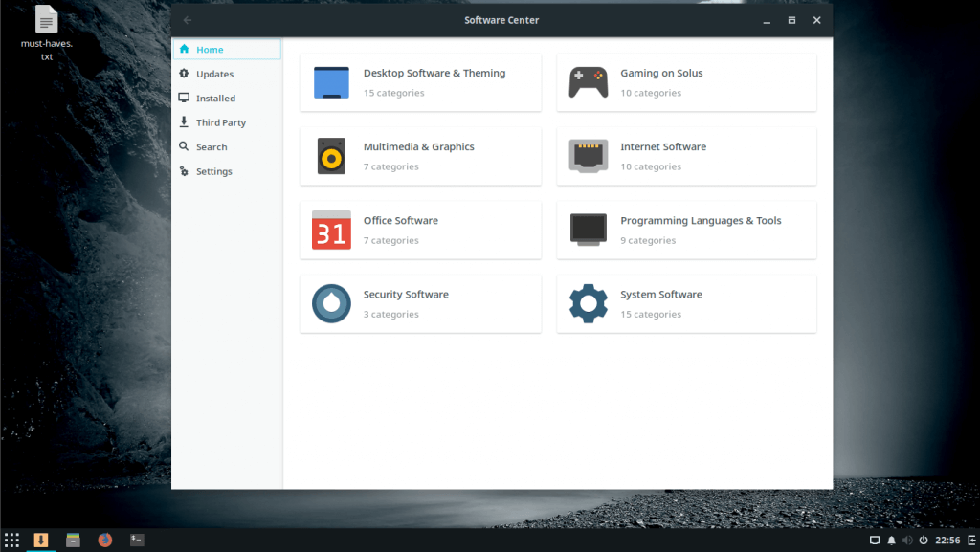Open the Internet Software network switch icon
This screenshot has height=552, width=980.
coord(588,156)
